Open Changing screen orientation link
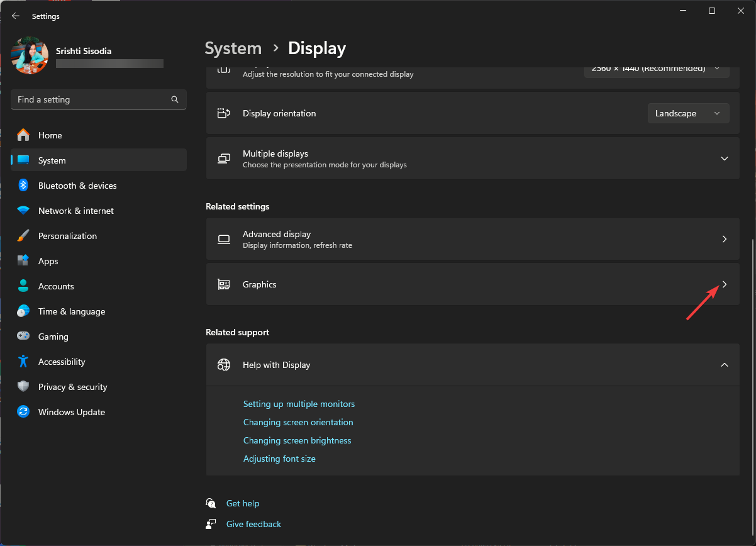 tap(298, 422)
